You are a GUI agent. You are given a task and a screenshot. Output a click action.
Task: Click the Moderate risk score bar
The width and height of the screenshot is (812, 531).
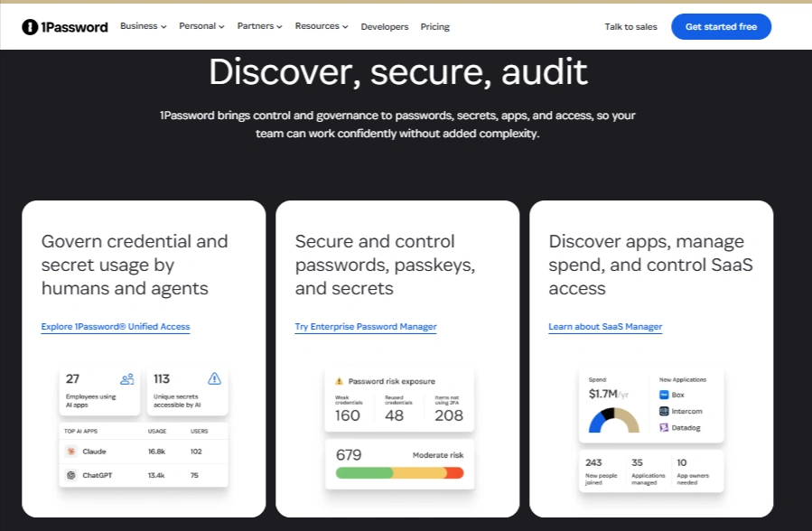400,472
